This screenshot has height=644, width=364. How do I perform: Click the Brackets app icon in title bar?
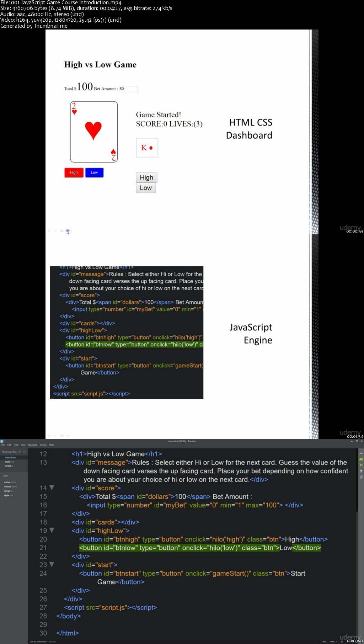pyautogui.click(x=2, y=441)
